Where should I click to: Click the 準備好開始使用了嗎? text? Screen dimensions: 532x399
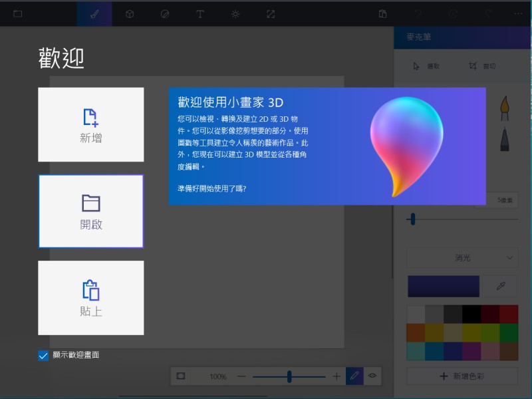pyautogui.click(x=212, y=189)
